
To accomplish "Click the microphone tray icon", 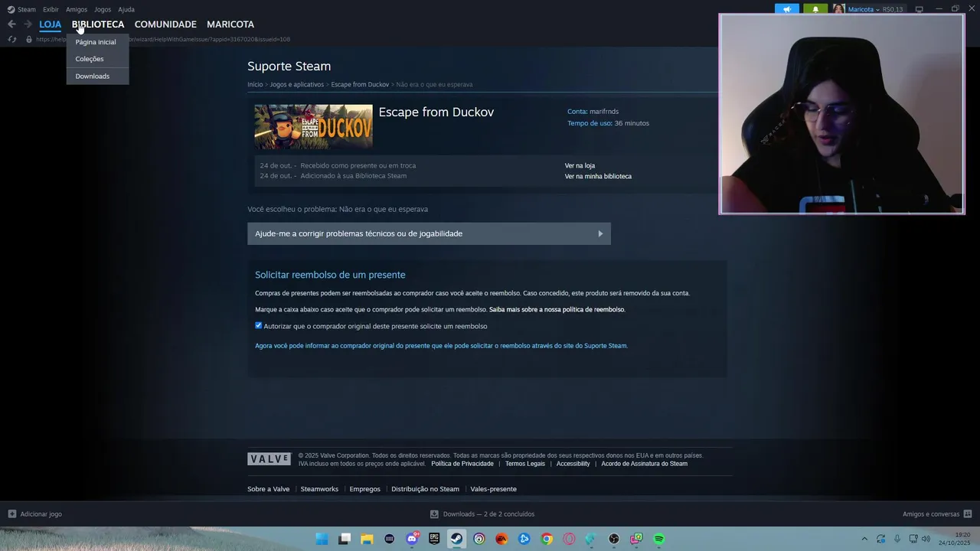I will coord(897,539).
